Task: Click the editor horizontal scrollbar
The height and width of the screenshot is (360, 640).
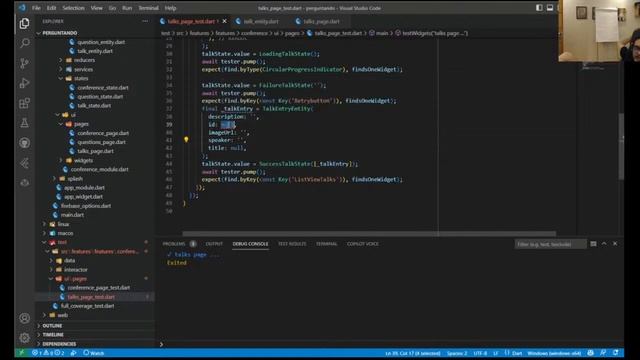Action: coord(369,234)
